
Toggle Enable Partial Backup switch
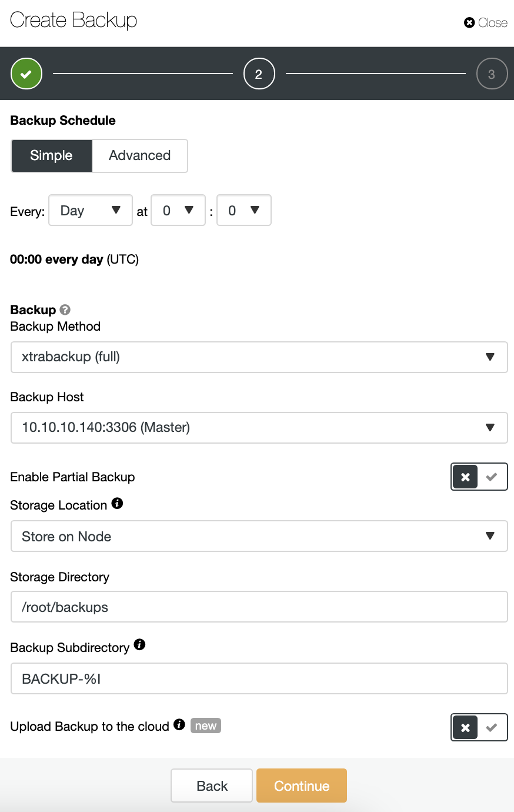[479, 477]
